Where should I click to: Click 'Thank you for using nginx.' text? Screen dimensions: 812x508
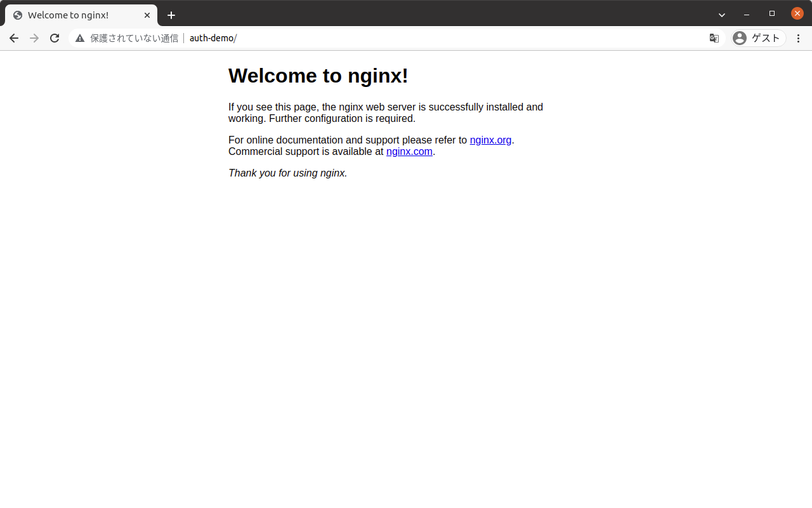(x=288, y=173)
